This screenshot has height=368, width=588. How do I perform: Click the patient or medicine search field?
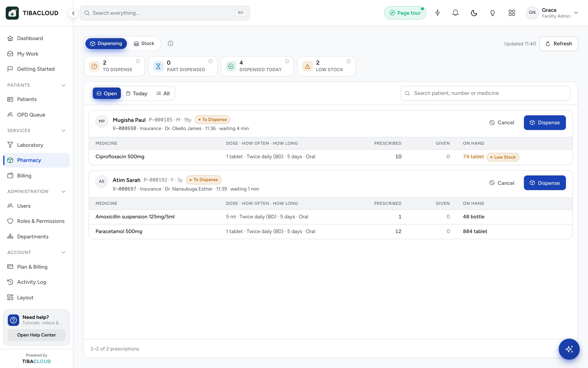[485, 93]
